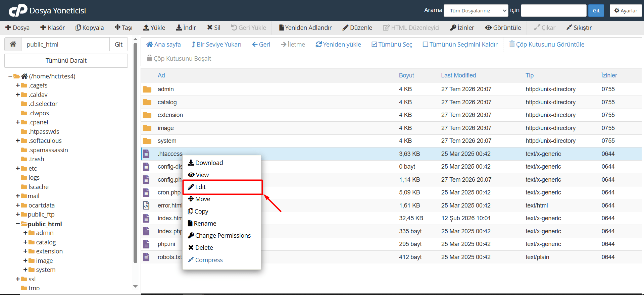This screenshot has width=644, height=295.
Task: Choose Copy in context menu
Action: coord(198,211)
